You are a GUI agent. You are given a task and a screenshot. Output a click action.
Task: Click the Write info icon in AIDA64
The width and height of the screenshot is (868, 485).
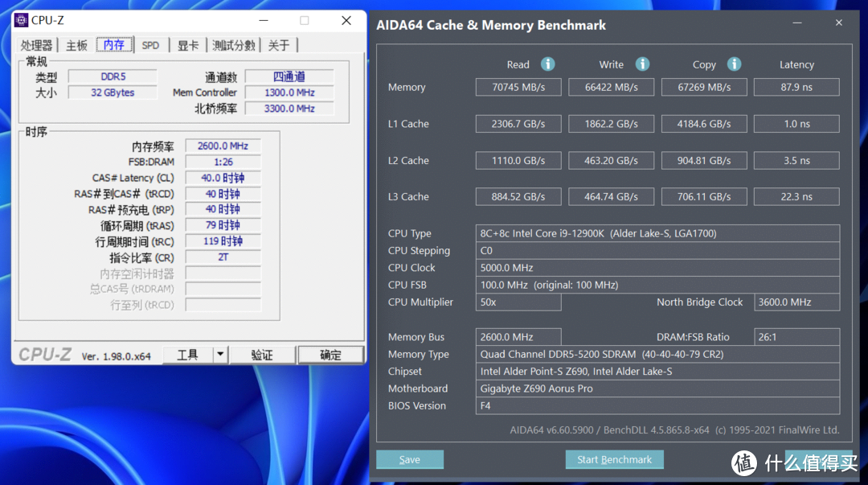coord(642,64)
